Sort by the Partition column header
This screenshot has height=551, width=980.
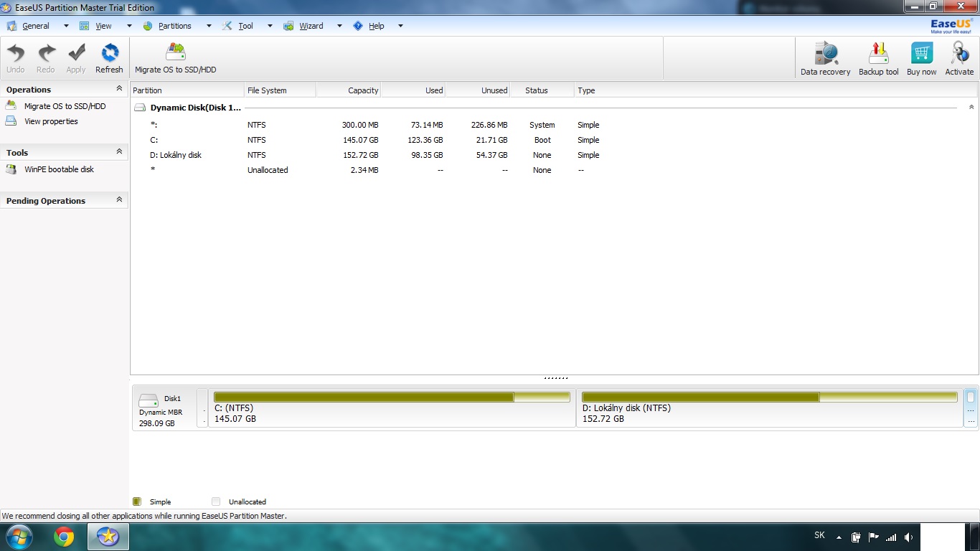(x=187, y=90)
